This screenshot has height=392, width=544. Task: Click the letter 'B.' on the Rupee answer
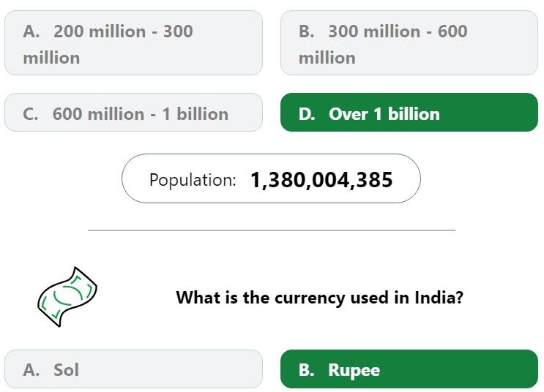(x=306, y=370)
